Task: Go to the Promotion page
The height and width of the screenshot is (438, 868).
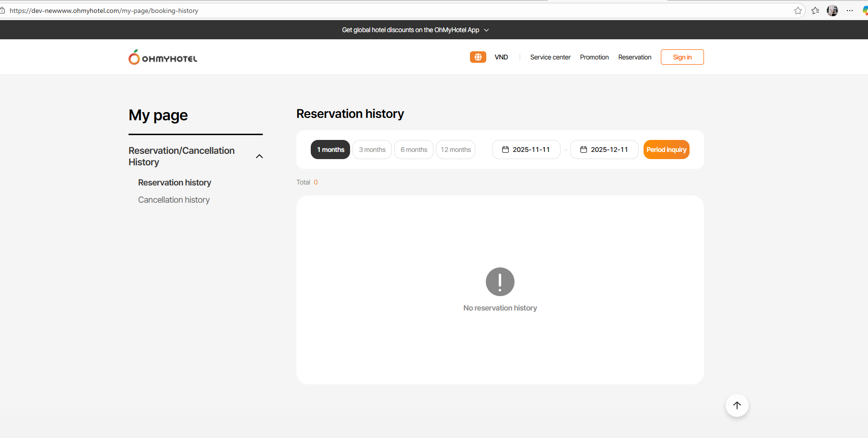Action: tap(594, 57)
